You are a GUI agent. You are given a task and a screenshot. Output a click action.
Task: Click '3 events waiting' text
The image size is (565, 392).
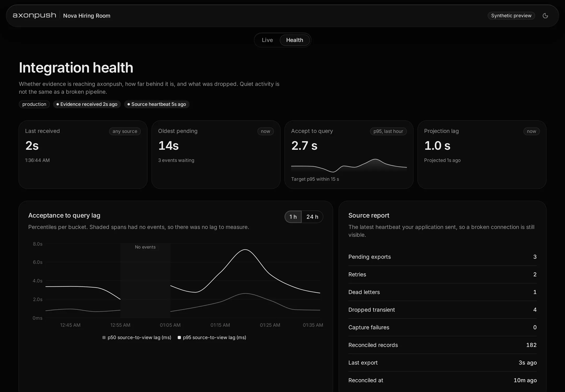176,160
